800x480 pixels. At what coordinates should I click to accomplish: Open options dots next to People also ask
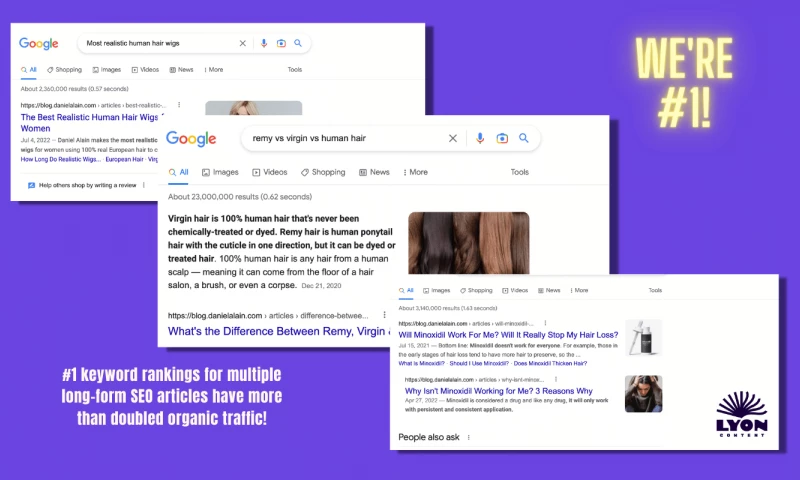tap(468, 438)
